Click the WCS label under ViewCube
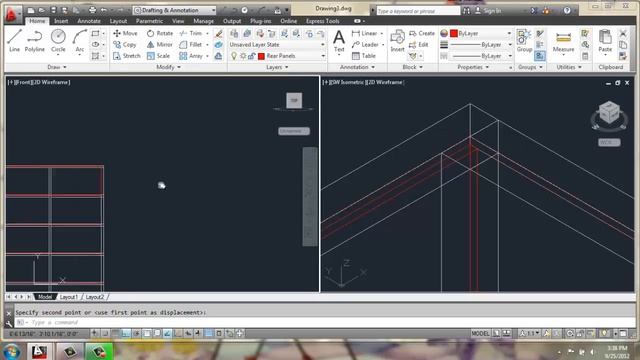Screen dimensions: 640x360 pos(609,142)
